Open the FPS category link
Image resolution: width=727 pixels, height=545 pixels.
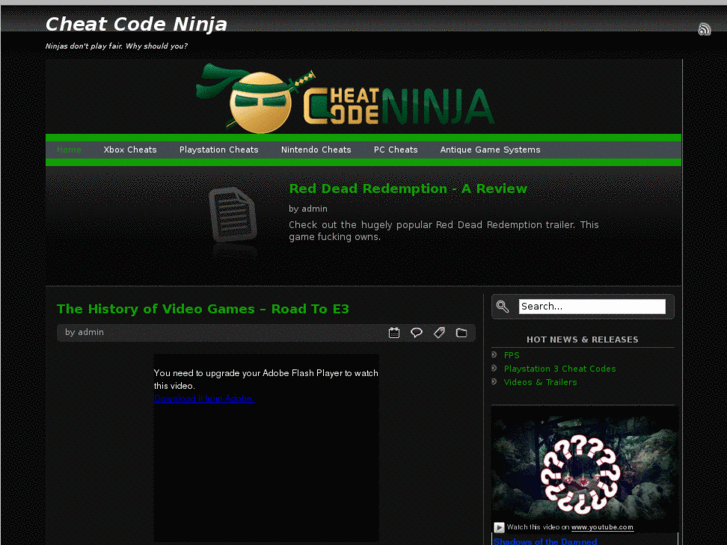pyautogui.click(x=512, y=355)
